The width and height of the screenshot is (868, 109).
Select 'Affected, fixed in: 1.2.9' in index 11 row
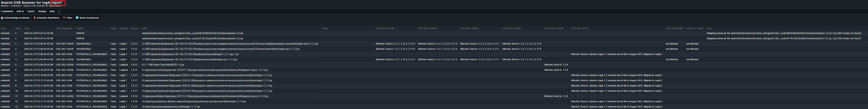(x=556, y=96)
